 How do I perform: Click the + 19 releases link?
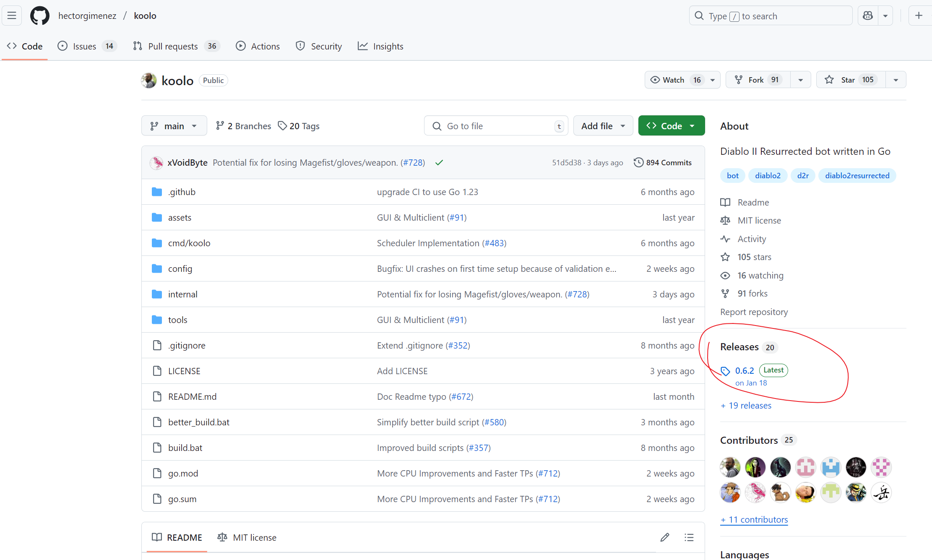[746, 406]
